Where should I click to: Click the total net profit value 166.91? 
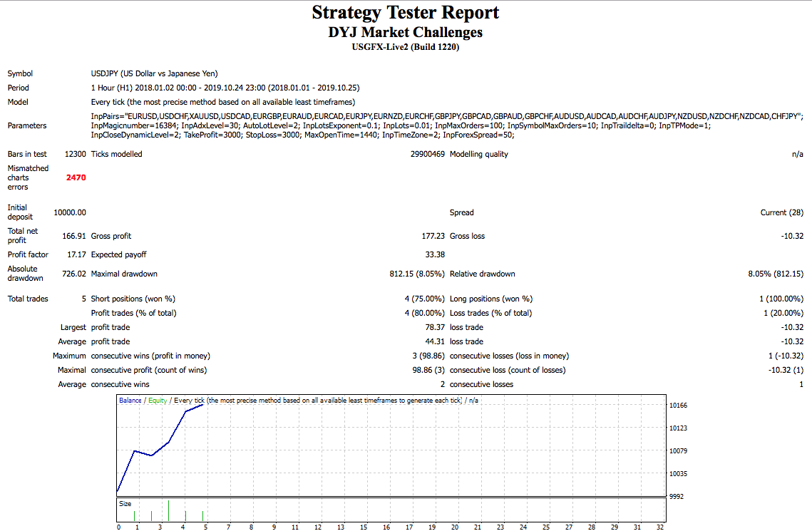(x=74, y=236)
